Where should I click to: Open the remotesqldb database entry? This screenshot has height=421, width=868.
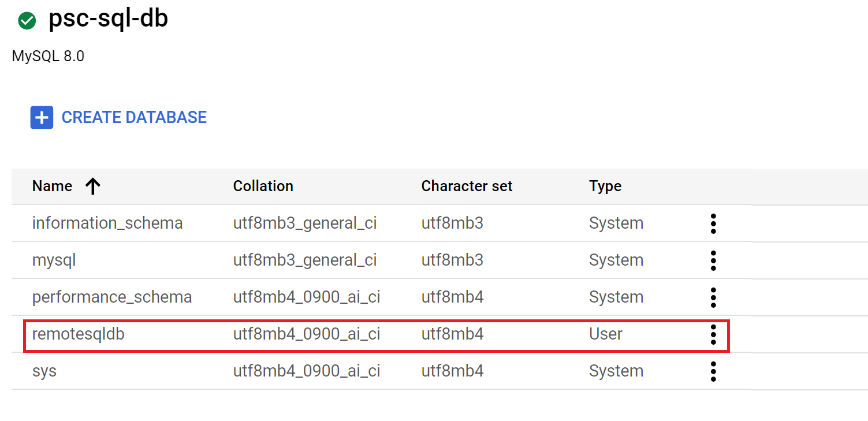77,334
